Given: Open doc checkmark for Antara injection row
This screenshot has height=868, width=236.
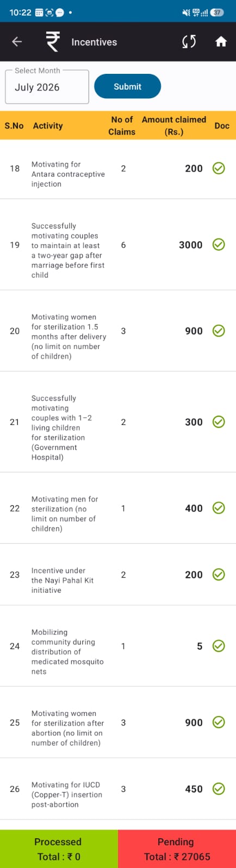Looking at the screenshot, I should click(219, 168).
